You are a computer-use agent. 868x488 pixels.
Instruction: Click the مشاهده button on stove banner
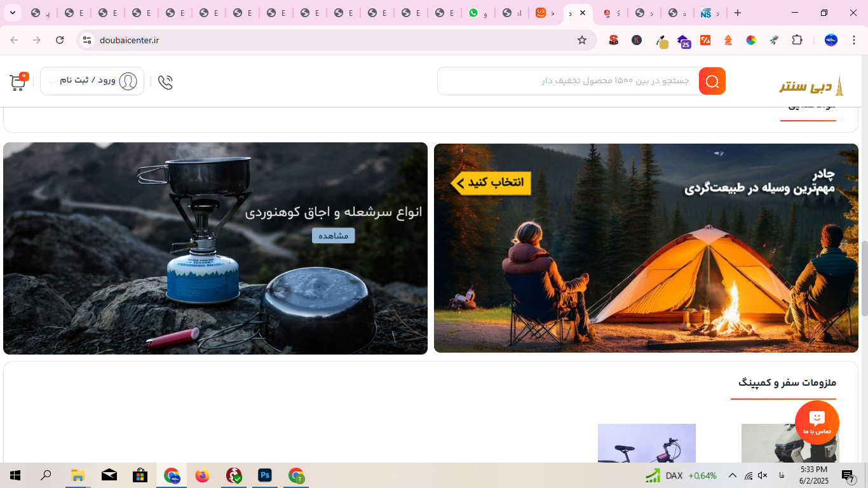pos(333,236)
